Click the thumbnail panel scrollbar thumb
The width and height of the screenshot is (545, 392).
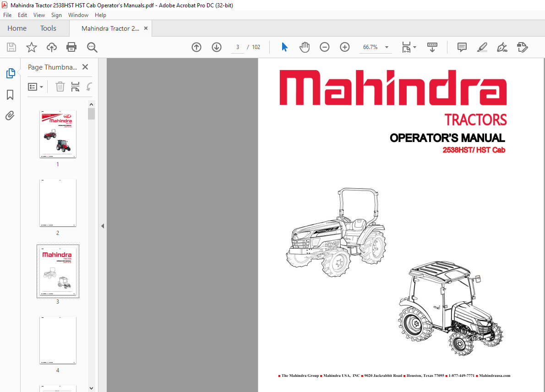coord(92,114)
